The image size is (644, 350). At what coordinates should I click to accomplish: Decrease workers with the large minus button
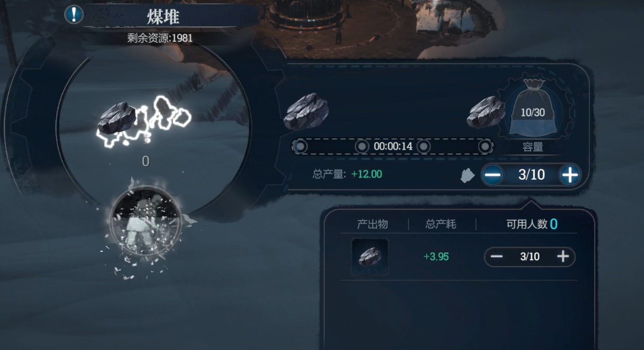pyautogui.click(x=493, y=175)
